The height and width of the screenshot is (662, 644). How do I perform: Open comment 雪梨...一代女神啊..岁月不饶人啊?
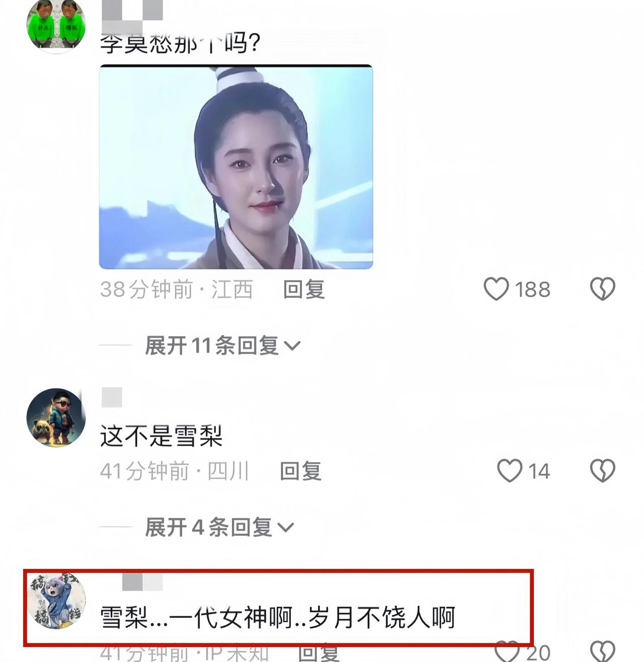pos(278,617)
